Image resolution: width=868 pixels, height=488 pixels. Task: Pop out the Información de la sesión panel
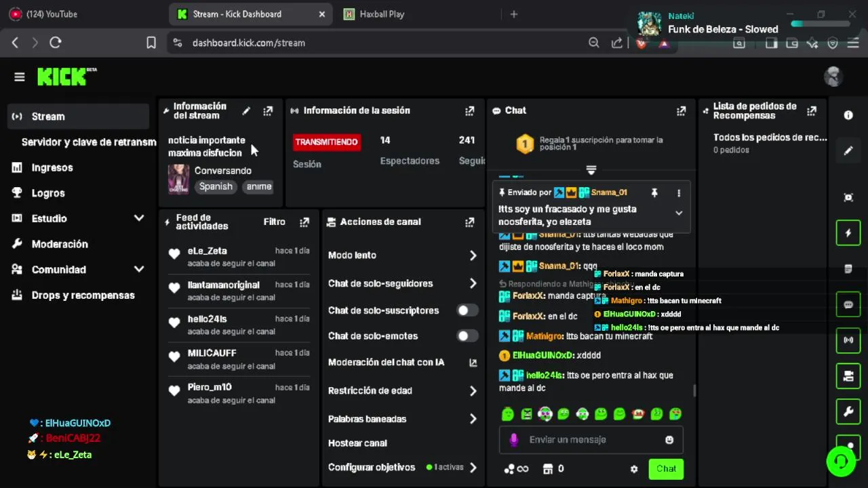coord(469,110)
